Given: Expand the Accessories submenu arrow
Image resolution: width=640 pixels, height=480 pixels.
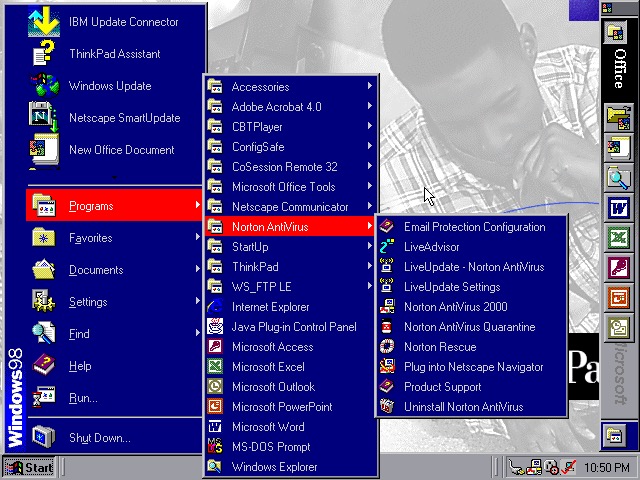Looking at the screenshot, I should pos(370,87).
